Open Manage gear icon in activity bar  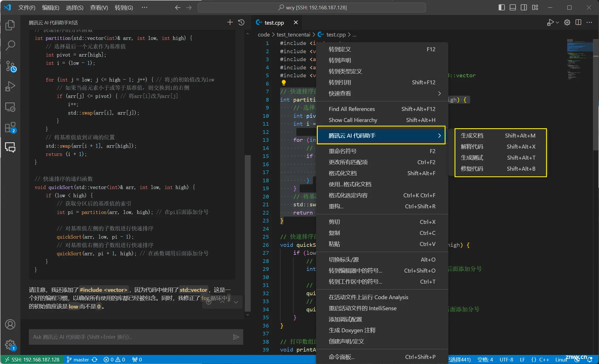pyautogui.click(x=10, y=345)
